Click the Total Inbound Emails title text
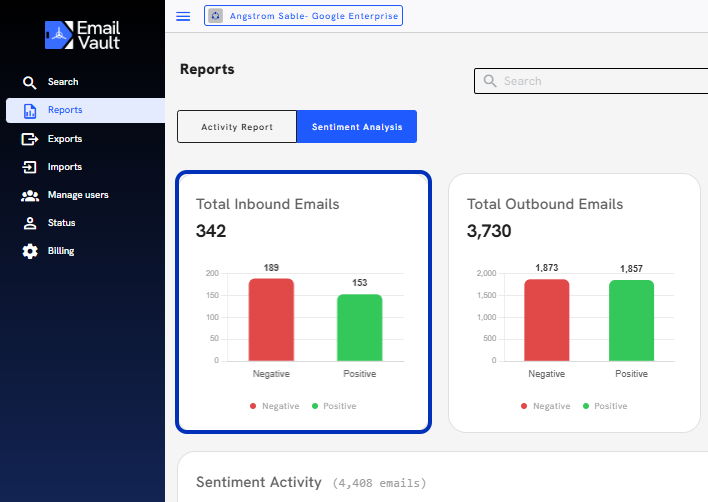708x502 pixels. point(267,204)
